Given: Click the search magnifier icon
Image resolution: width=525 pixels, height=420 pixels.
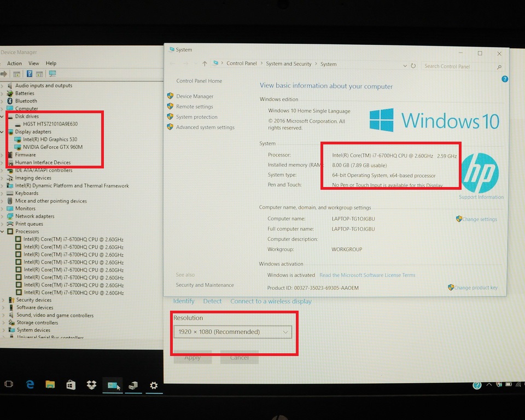Looking at the screenshot, I should click(499, 67).
